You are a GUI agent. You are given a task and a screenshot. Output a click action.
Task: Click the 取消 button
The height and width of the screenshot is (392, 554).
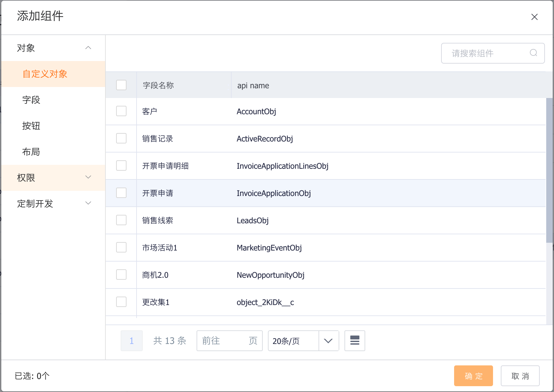coord(520,376)
